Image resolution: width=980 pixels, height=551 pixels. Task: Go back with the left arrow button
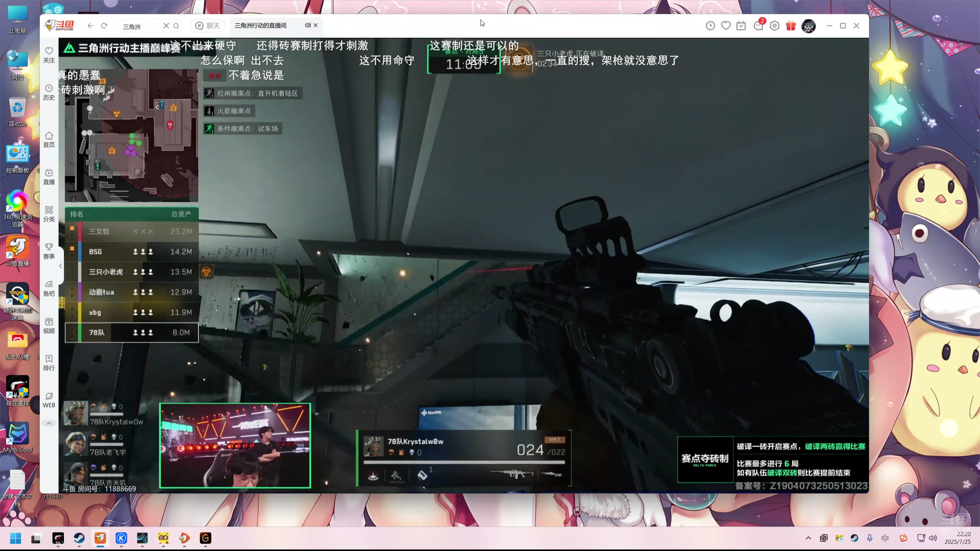(90, 26)
